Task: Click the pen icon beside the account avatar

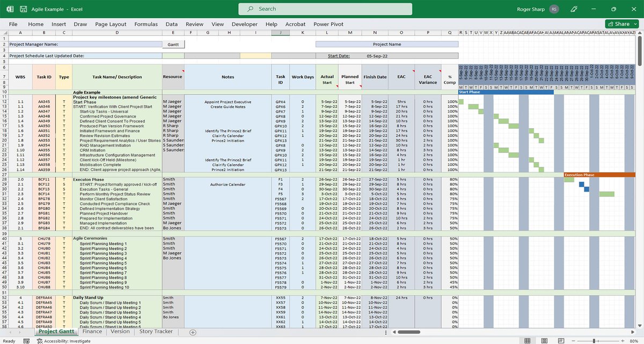Action: click(x=574, y=9)
